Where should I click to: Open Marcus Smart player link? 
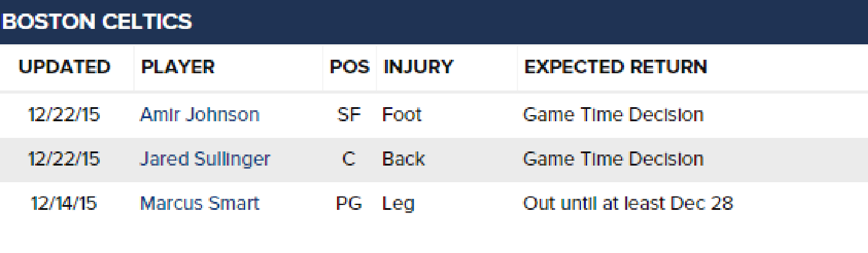click(200, 204)
